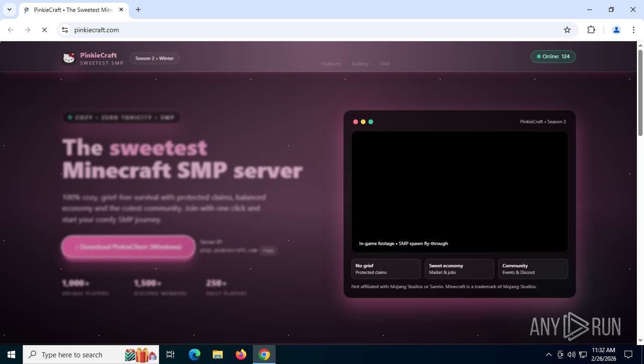This screenshot has height=364, width=644.
Task: Click the scrollbar up arrow
Action: pos(640,45)
